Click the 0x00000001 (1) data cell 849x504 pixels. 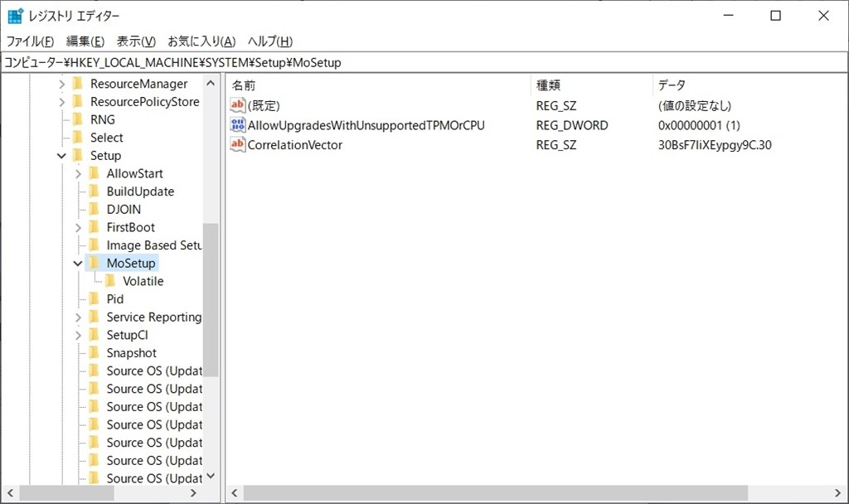(699, 125)
